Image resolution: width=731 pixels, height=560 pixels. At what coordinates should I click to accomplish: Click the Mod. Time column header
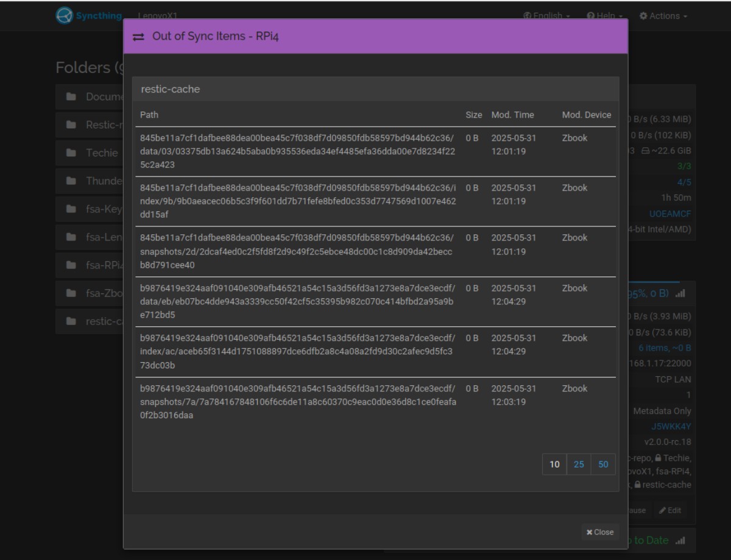512,114
